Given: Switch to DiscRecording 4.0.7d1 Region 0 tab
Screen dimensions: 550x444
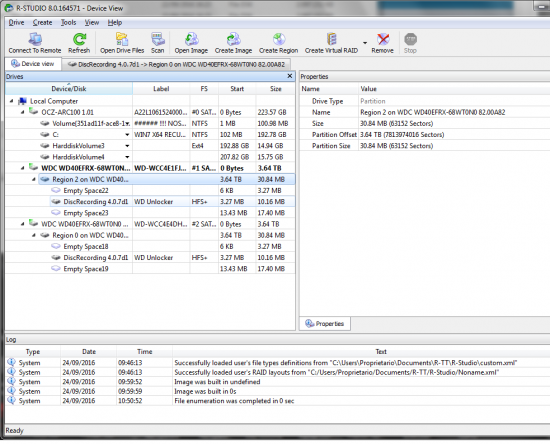Looking at the screenshot, I should coord(176,65).
